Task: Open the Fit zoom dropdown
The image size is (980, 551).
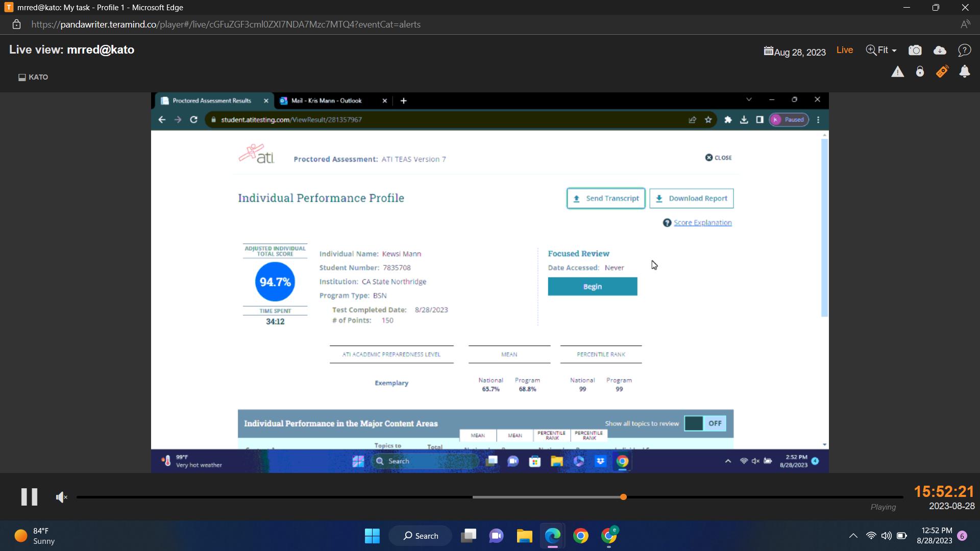Action: (x=881, y=51)
